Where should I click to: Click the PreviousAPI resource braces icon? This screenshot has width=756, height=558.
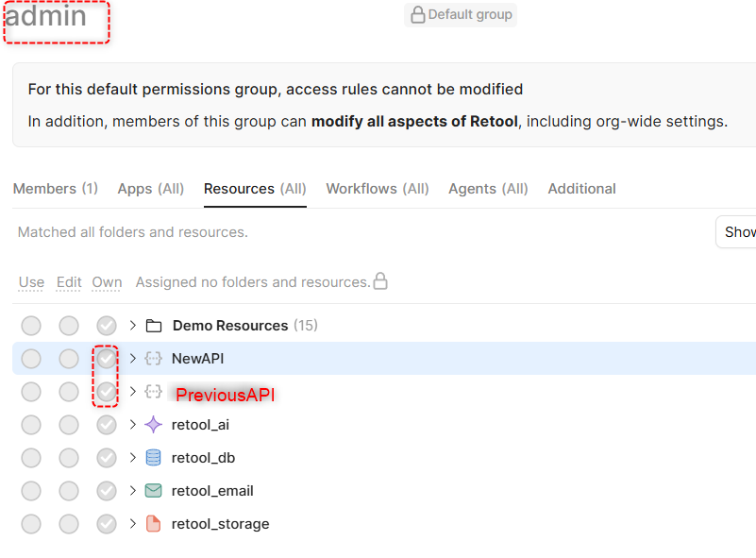pos(154,392)
